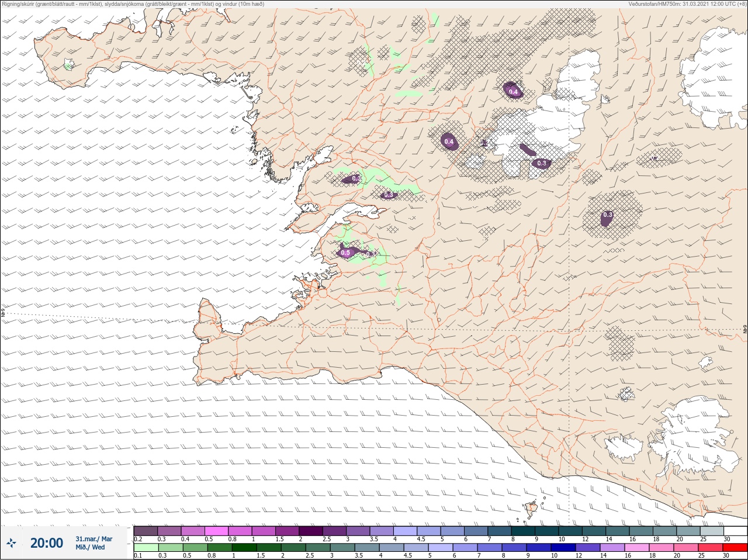Screen dimensions: 748x560
Task: Click lower legend grey-blue swatch starting at 3.5
Action: tap(367, 548)
